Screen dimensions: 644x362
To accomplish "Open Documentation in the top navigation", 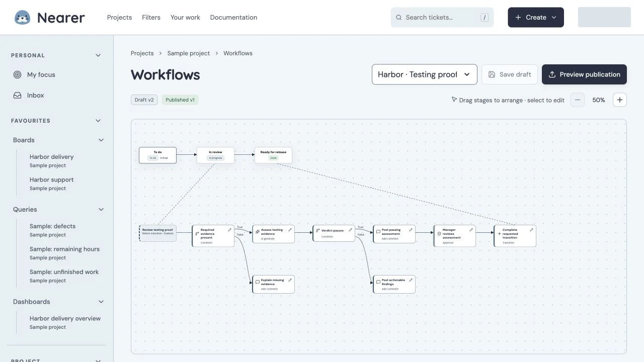I will 233,18.
